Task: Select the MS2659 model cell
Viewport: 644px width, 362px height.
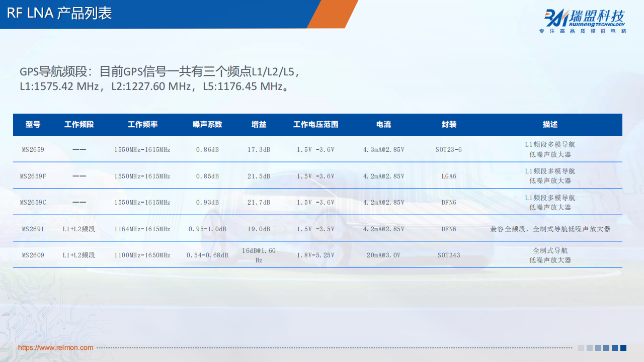Action: tap(33, 149)
